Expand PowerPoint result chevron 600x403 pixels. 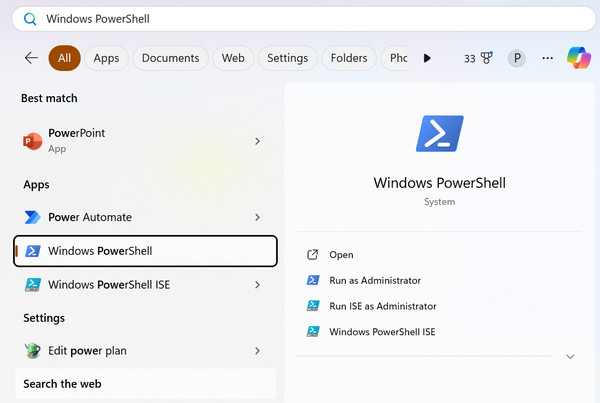(258, 141)
